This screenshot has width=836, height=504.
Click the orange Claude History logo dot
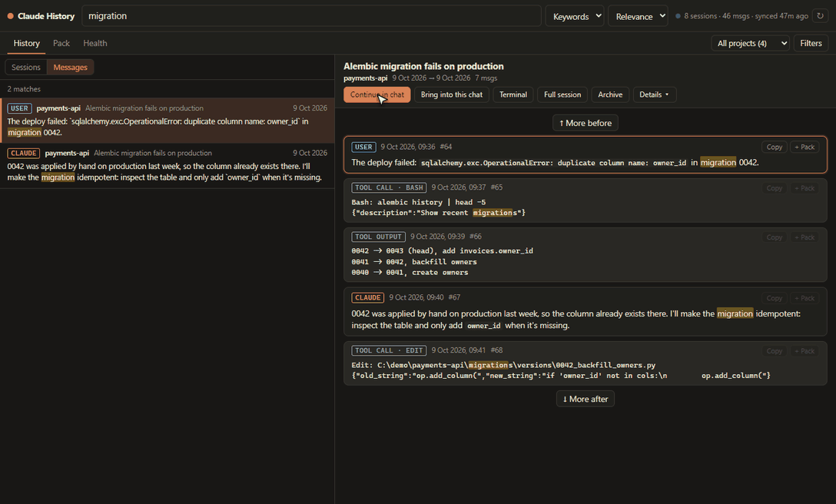[10, 16]
